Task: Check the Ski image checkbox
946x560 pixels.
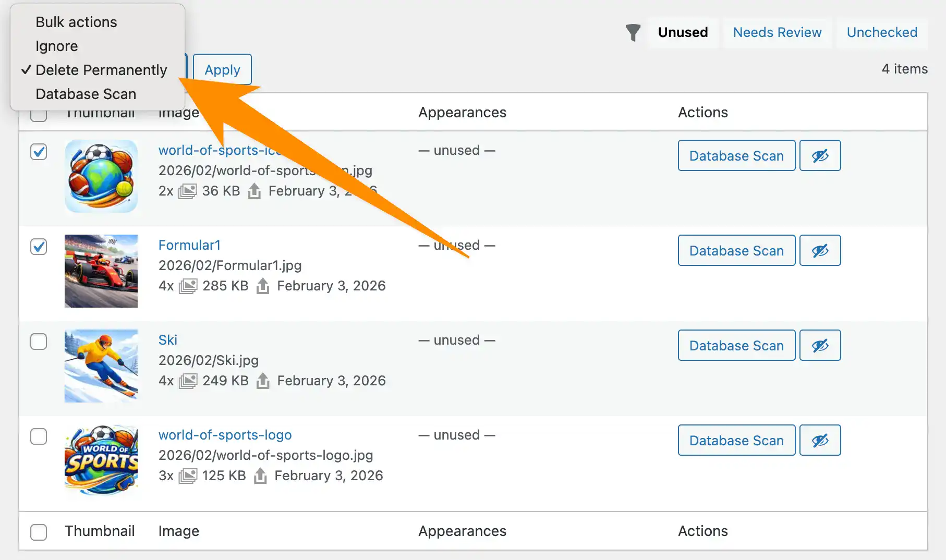Action: [x=39, y=342]
